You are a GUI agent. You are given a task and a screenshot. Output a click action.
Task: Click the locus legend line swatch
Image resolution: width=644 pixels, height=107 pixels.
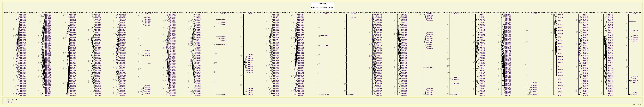pyautogui.click(x=6, y=102)
